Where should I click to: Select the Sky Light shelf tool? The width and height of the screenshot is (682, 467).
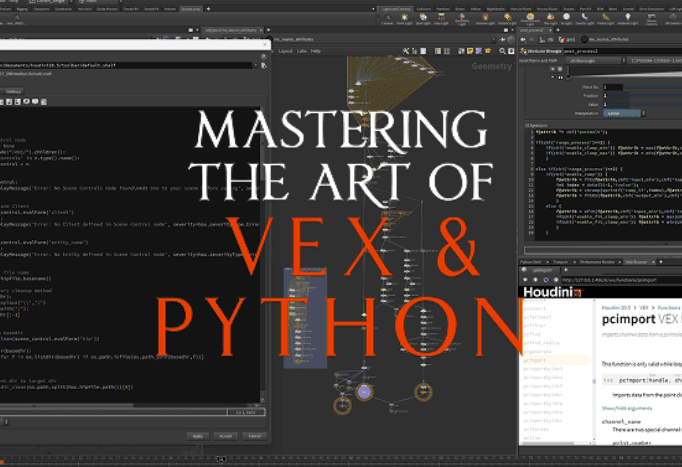[x=550, y=18]
